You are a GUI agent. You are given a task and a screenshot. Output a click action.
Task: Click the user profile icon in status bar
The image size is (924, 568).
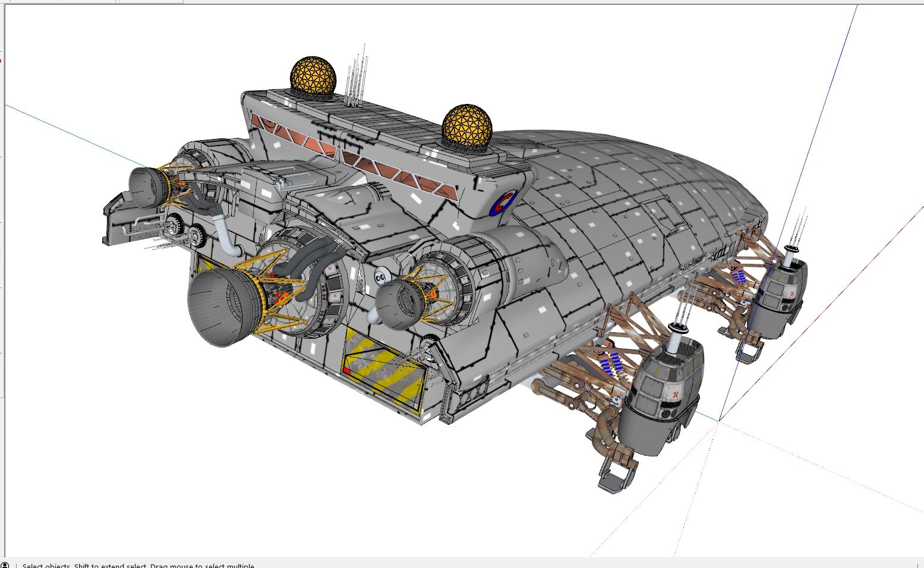coord(5,565)
